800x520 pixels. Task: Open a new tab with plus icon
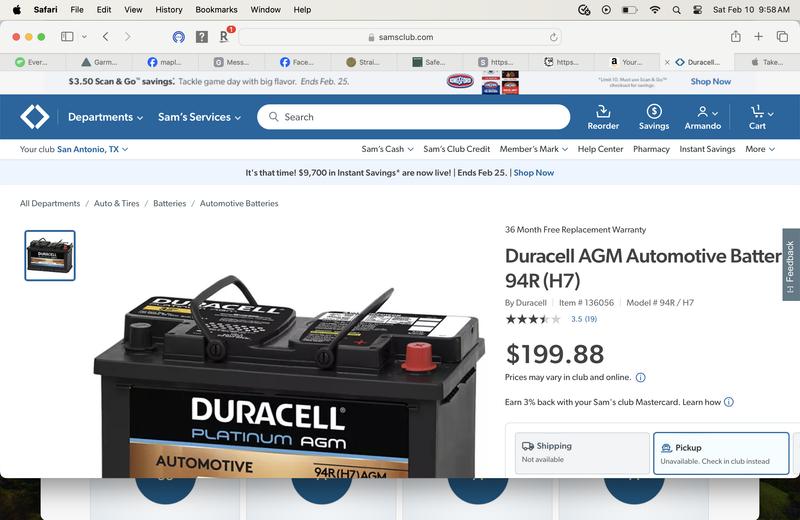click(x=759, y=36)
